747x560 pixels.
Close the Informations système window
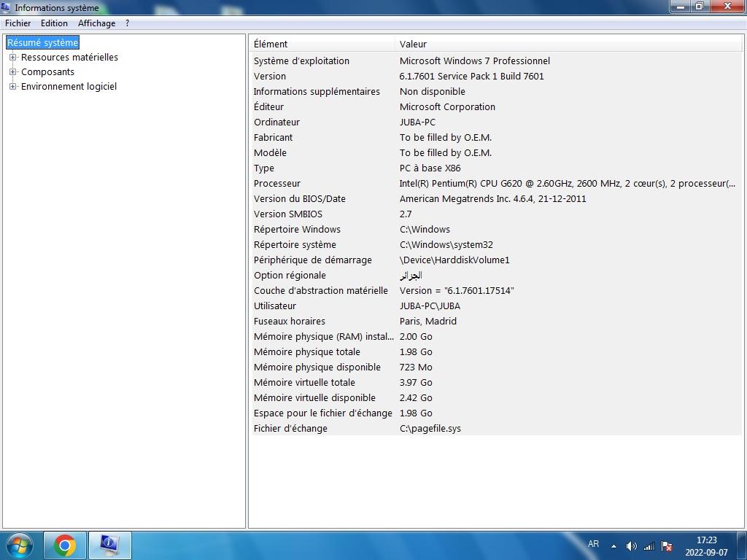click(x=727, y=7)
